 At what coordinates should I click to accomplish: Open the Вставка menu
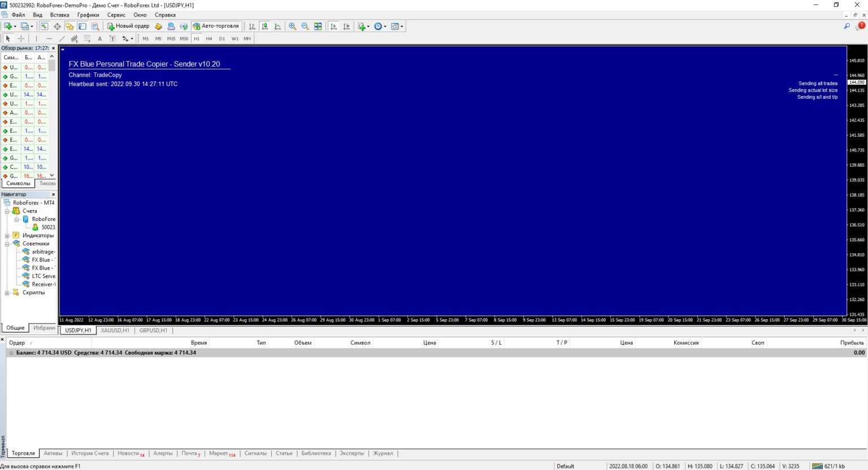coord(59,15)
